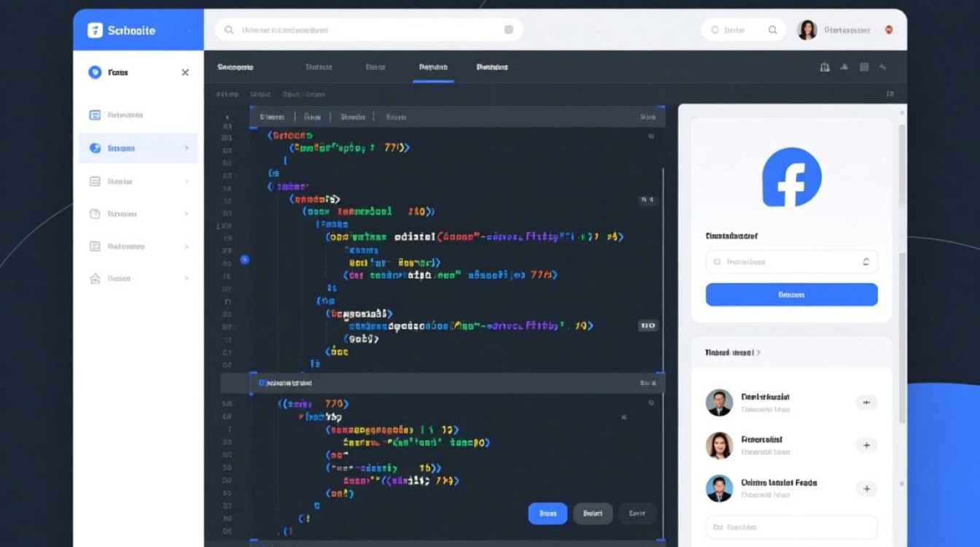Expand the section heading above the people list
The height and width of the screenshot is (547, 980).
click(732, 352)
